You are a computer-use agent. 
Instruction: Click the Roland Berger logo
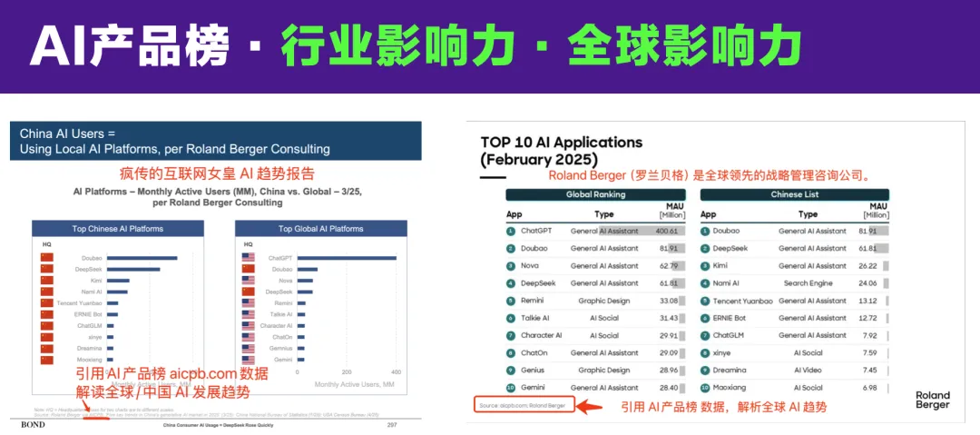[933, 400]
